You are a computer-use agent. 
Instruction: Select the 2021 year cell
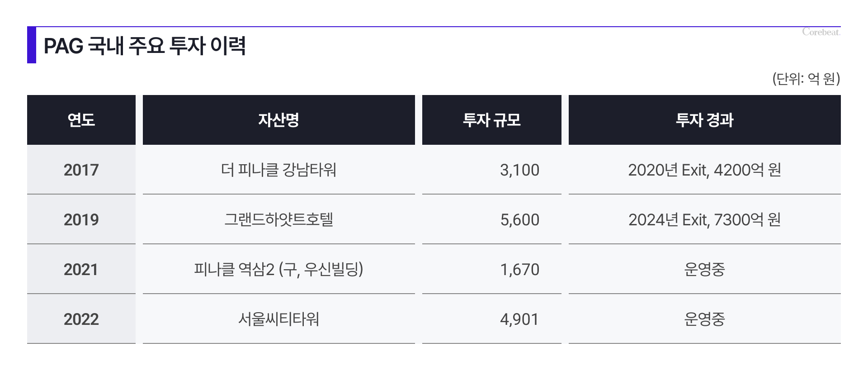81,269
